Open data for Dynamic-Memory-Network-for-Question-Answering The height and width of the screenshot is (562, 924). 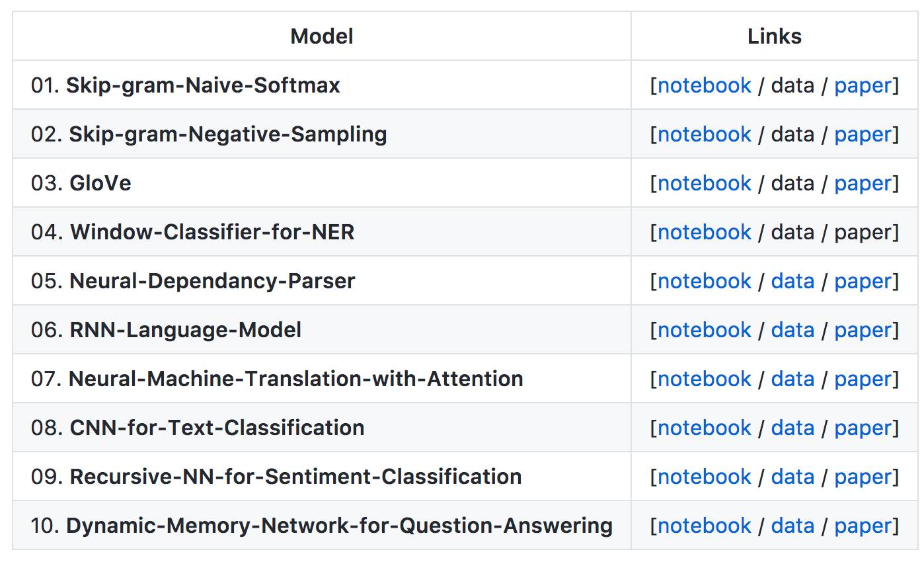click(792, 526)
